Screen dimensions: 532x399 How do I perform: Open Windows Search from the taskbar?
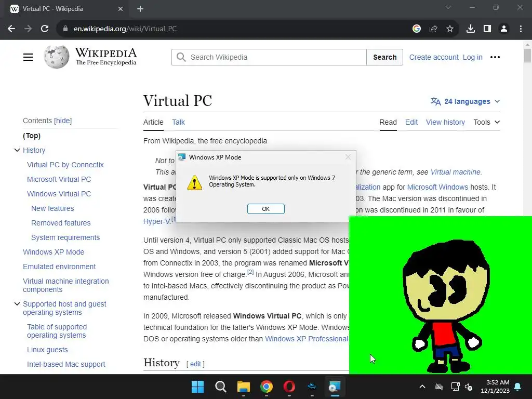pyautogui.click(x=220, y=387)
